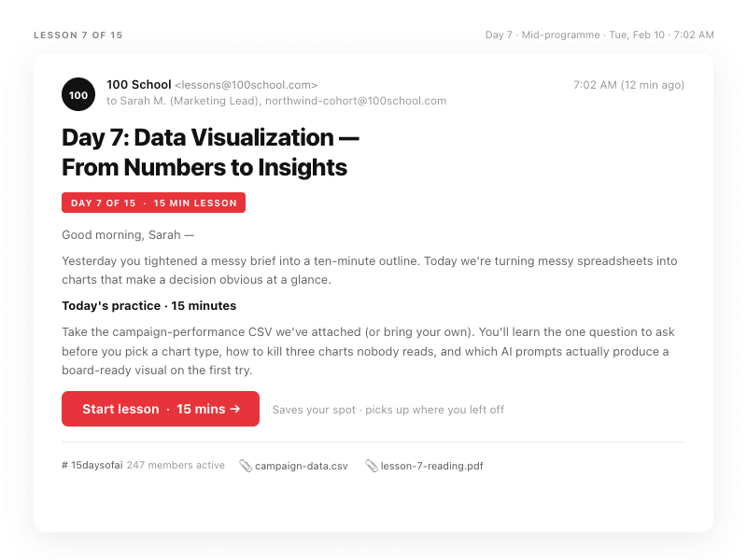
Task: Click the 247 members active text
Action: [176, 466]
